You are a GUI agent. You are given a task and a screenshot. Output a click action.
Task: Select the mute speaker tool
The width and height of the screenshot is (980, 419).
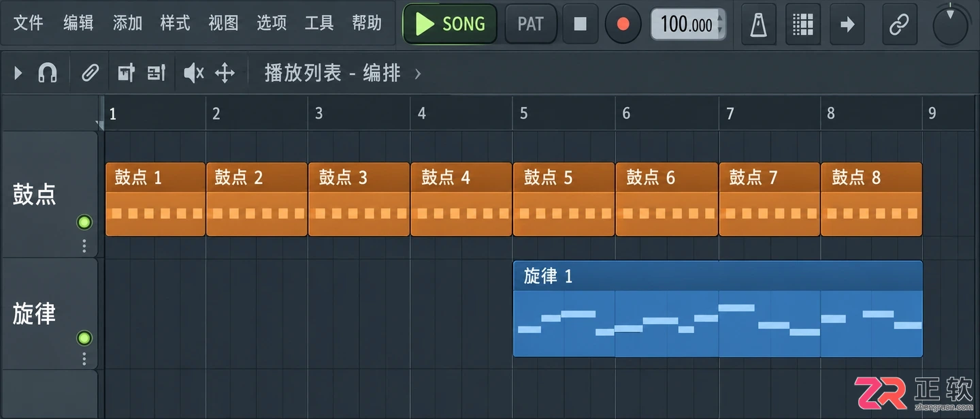(194, 72)
